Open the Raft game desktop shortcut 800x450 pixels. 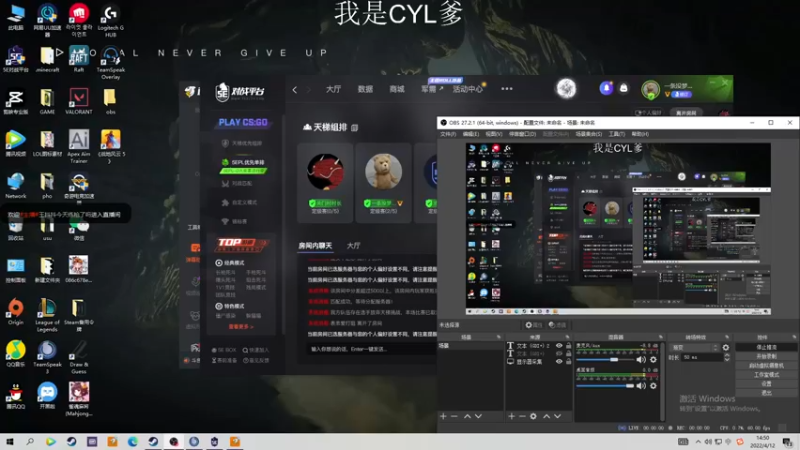coord(79,59)
